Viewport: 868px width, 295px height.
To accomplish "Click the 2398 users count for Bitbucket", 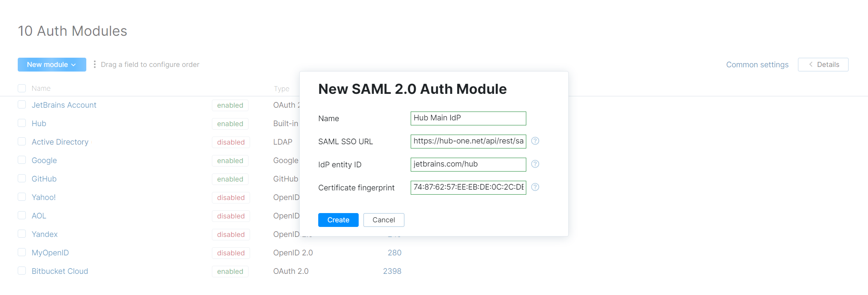I will [392, 271].
